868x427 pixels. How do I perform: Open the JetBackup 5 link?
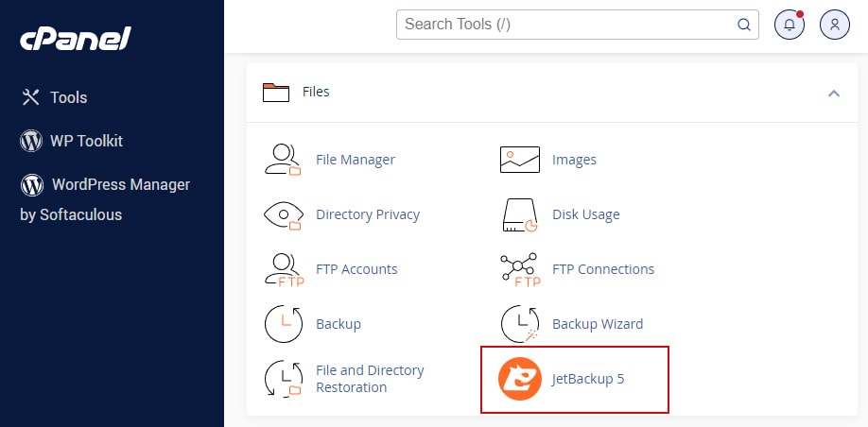pyautogui.click(x=588, y=379)
